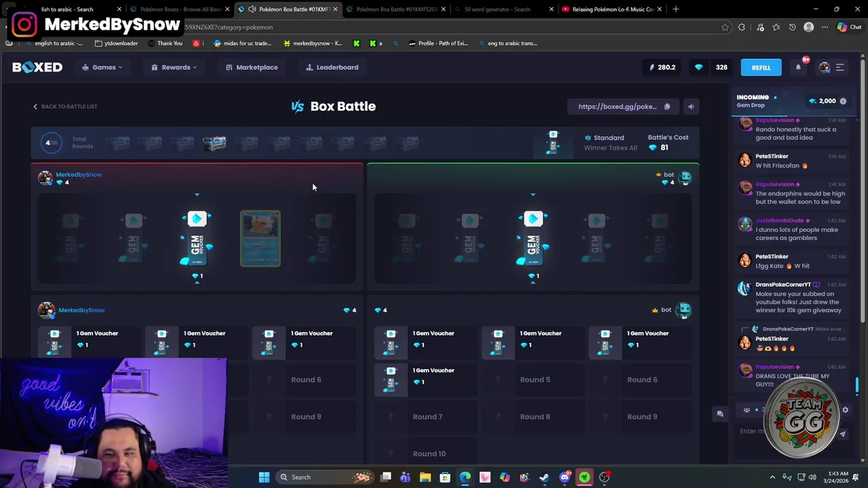Image resolution: width=868 pixels, height=488 pixels.
Task: Open Copilot Chat button
Action: [848, 27]
